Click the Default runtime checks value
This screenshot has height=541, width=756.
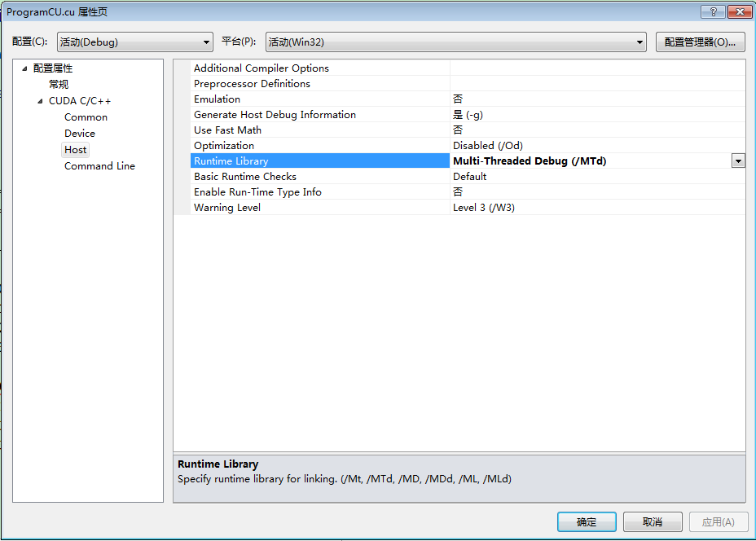click(x=469, y=176)
